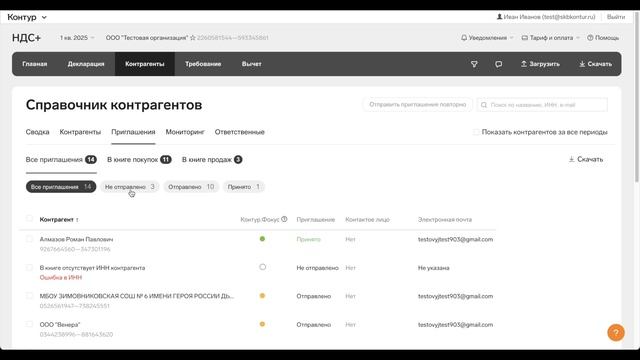Expand the Уведомления dropdown
This screenshot has height=360, width=640.
(x=487, y=38)
